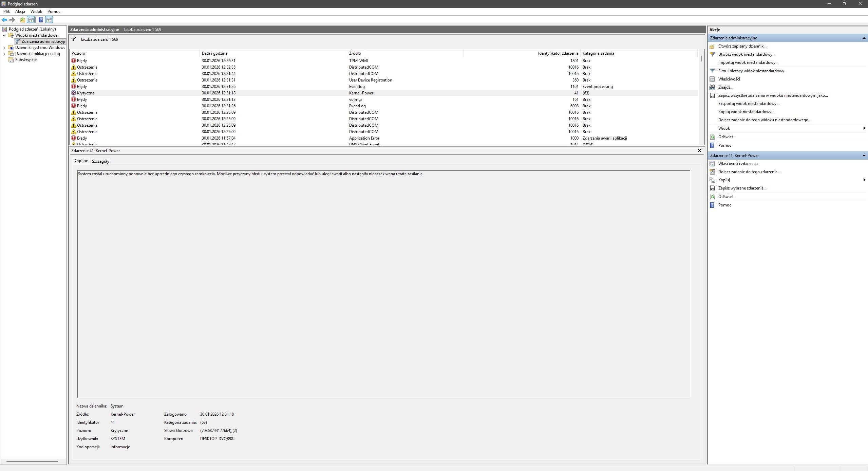The width and height of the screenshot is (868, 471).
Task: Click the Odśwież icon under Zdarzenia administracyjne actions
Action: point(712,137)
